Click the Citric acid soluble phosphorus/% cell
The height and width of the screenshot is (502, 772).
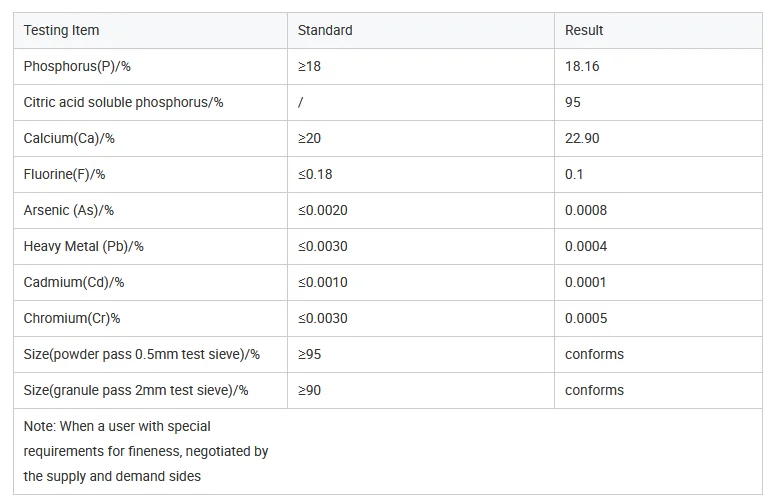click(124, 102)
